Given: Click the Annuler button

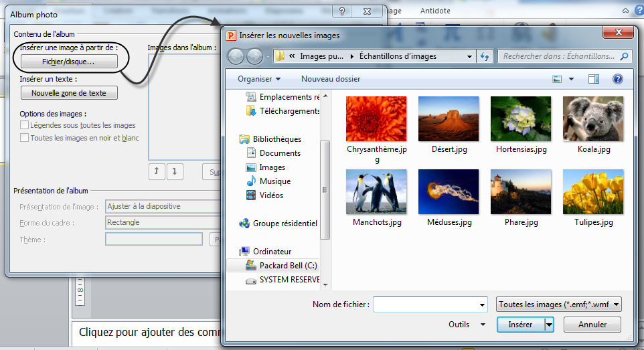Looking at the screenshot, I should coord(592,325).
